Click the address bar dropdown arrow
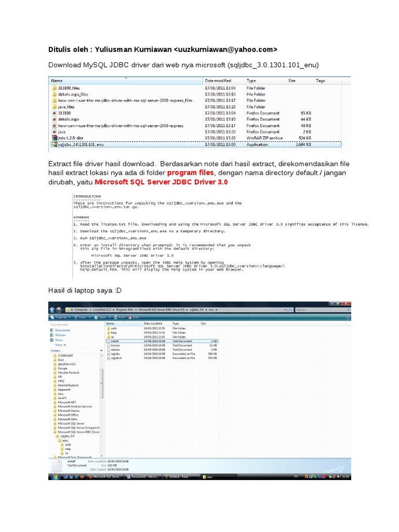Viewport: 399px width, 532px height. 286,310
